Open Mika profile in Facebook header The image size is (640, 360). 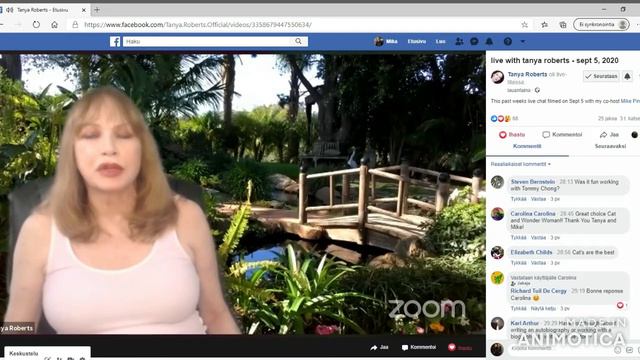click(x=386, y=41)
